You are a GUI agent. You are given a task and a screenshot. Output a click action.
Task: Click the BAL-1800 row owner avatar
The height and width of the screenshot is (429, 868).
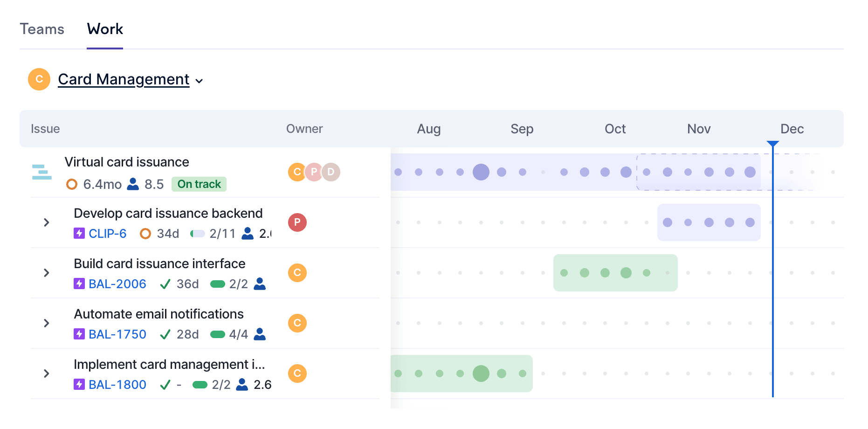(297, 374)
